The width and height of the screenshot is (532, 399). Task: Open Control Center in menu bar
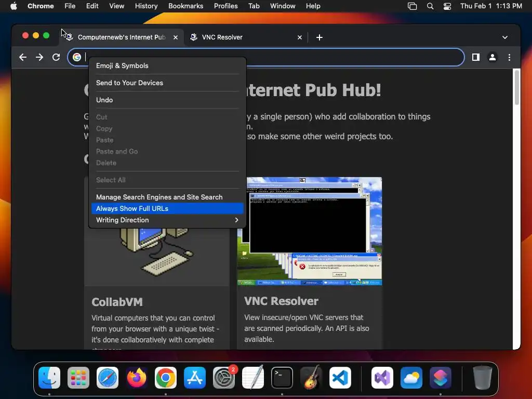447,6
